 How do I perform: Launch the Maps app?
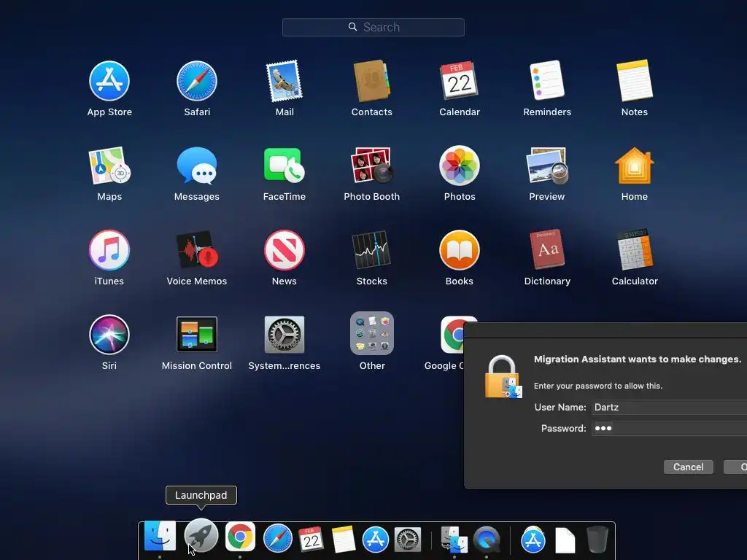[x=109, y=166]
